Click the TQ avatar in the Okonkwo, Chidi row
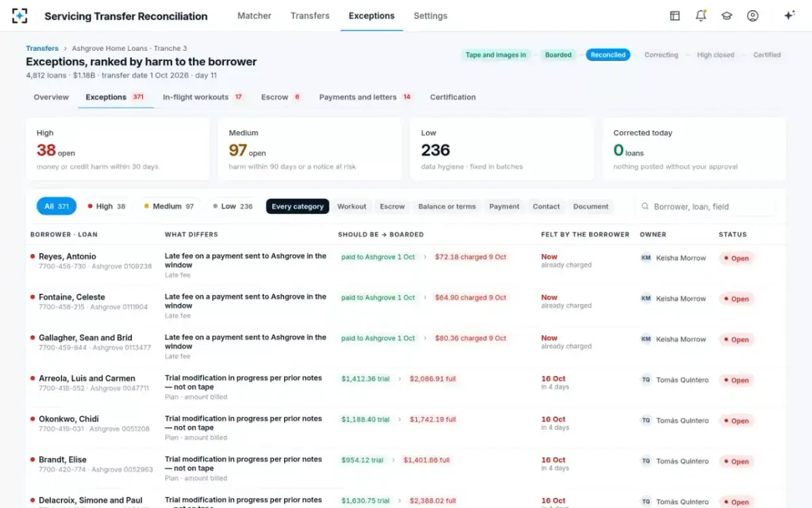The width and height of the screenshot is (812, 508). [x=646, y=421]
